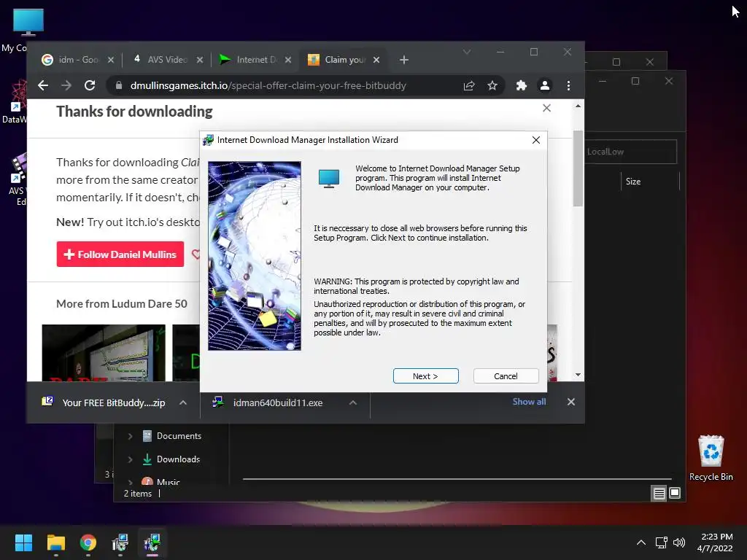747x560 pixels.
Task: Open the taskbar clock showing 2:23 PM
Action: pyautogui.click(x=716, y=542)
